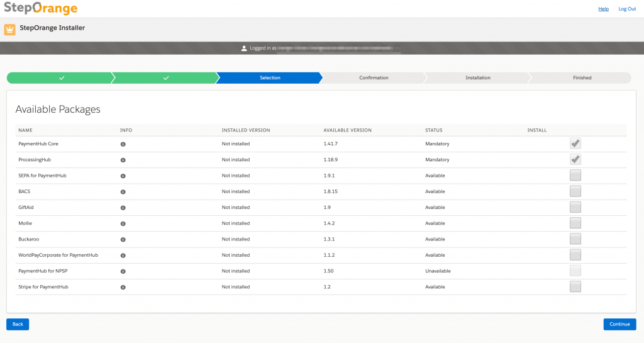The image size is (644, 343).
Task: Click StepOrange Installer crown icon
Action: [10, 29]
